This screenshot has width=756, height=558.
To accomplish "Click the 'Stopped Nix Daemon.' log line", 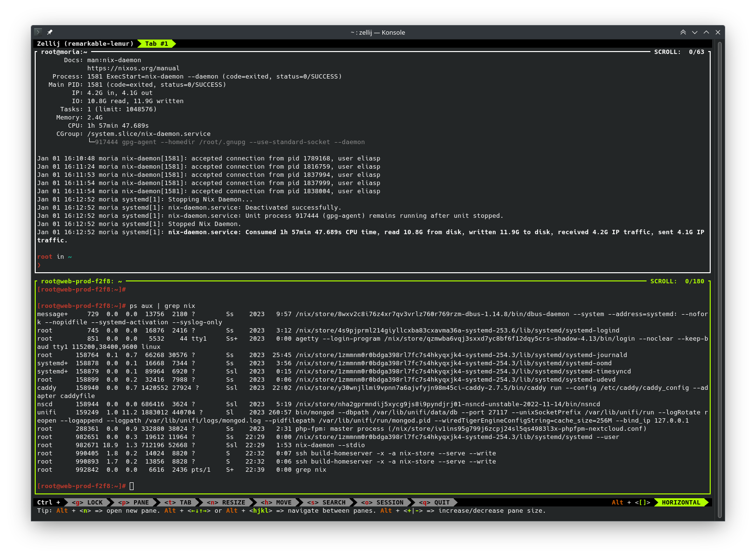I will coord(139,224).
